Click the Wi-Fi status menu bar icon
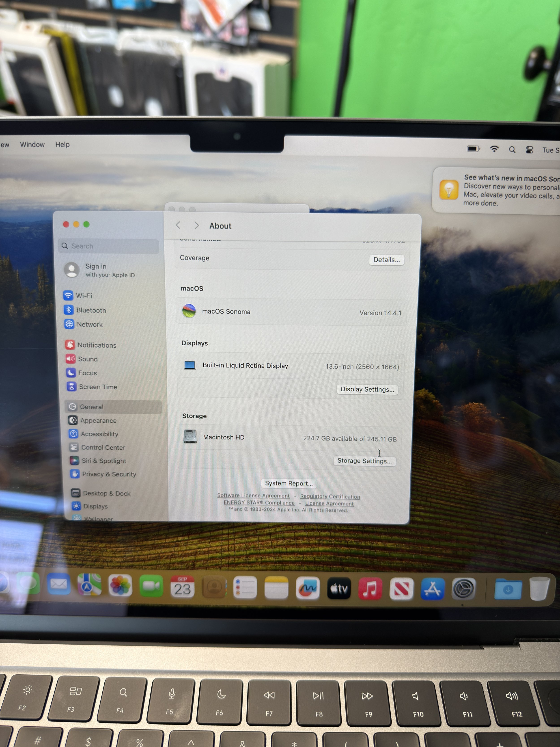The width and height of the screenshot is (560, 747). [x=494, y=149]
